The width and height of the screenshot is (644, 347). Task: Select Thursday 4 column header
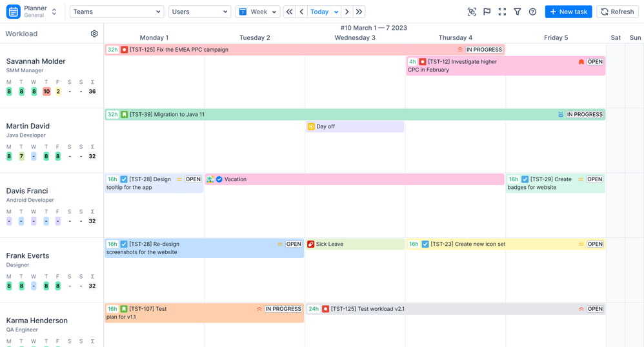[x=455, y=38]
